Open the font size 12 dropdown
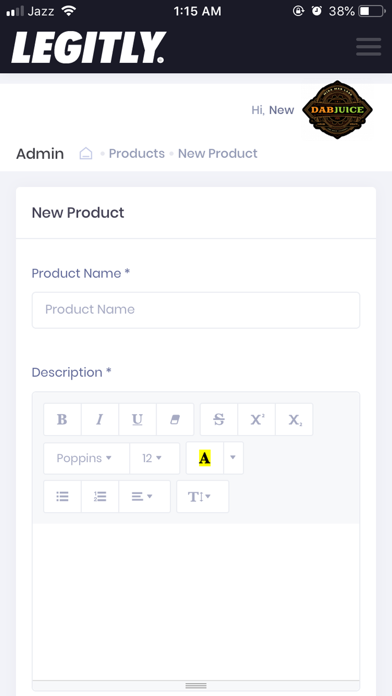The image size is (392, 696). click(154, 458)
